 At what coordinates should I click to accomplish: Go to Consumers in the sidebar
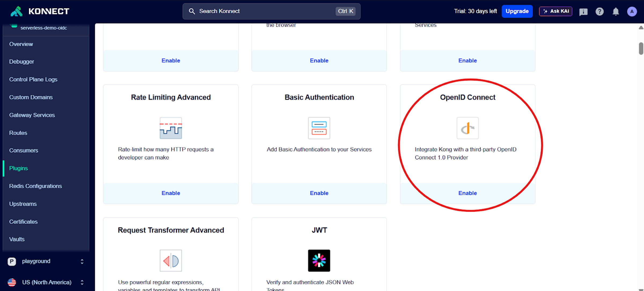pyautogui.click(x=24, y=150)
